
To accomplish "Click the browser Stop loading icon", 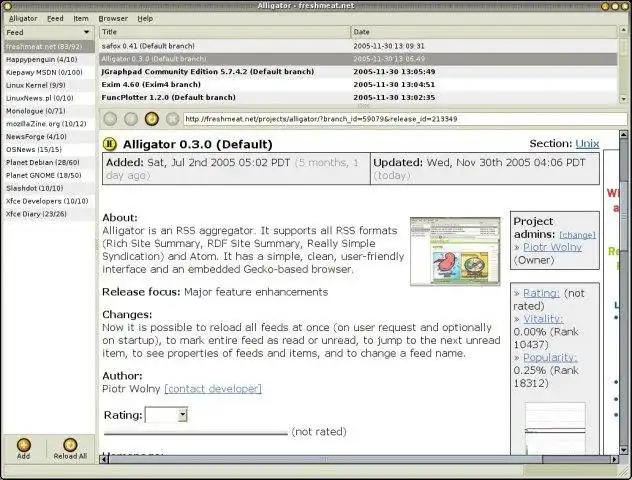I will click(x=172, y=119).
